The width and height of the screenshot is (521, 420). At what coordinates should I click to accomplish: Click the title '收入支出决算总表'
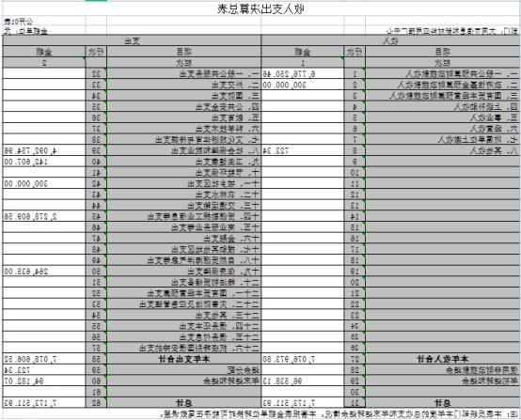260,9
